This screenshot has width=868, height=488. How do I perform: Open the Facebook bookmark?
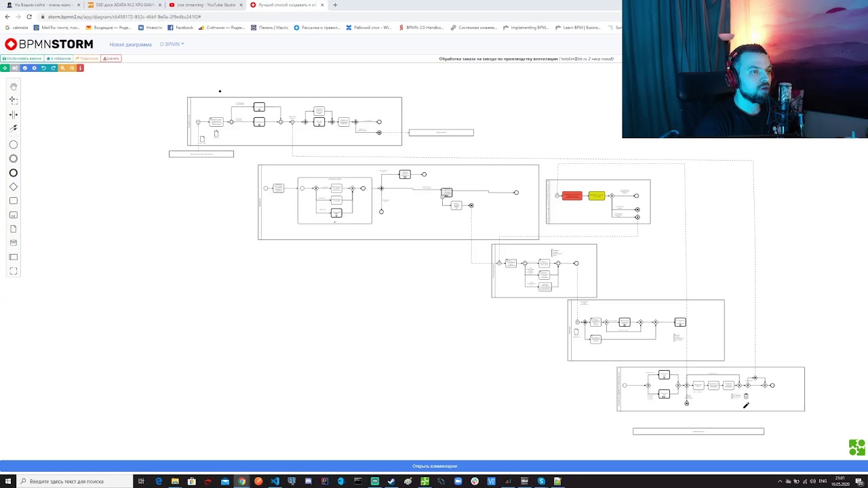pyautogui.click(x=180, y=28)
